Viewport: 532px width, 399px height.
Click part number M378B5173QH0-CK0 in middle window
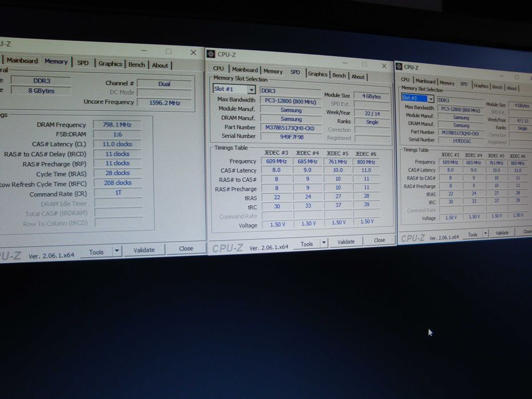click(290, 128)
